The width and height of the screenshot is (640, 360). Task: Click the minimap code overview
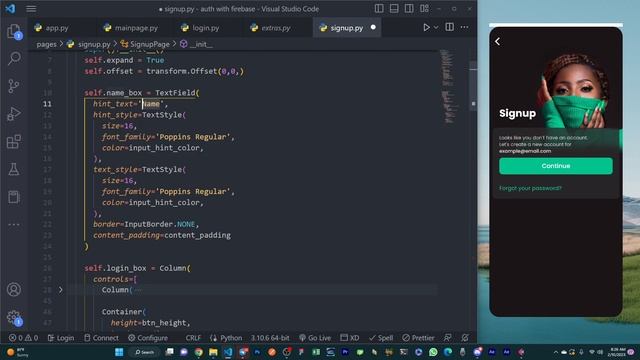click(448, 86)
